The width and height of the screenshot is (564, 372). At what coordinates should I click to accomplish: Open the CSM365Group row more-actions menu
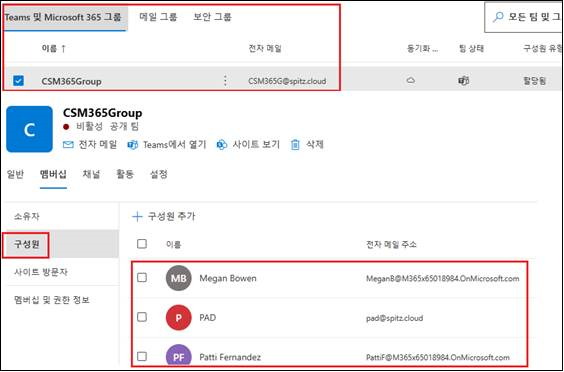point(225,81)
